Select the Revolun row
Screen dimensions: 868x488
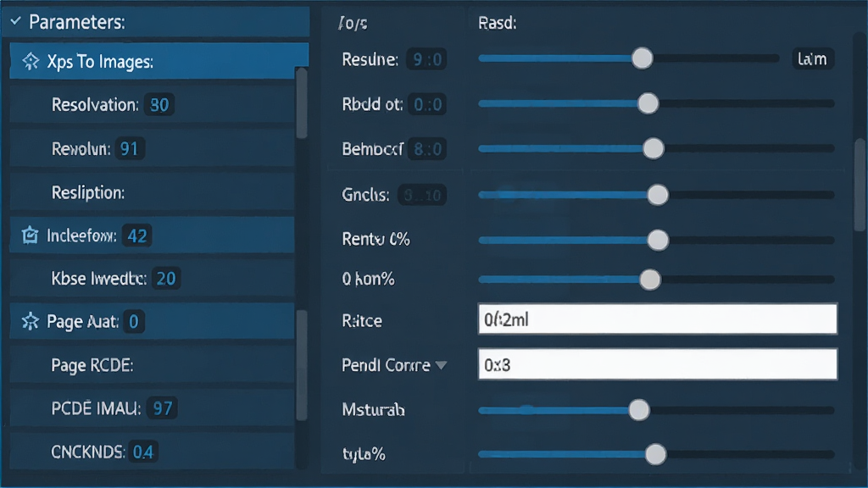pyautogui.click(x=153, y=148)
